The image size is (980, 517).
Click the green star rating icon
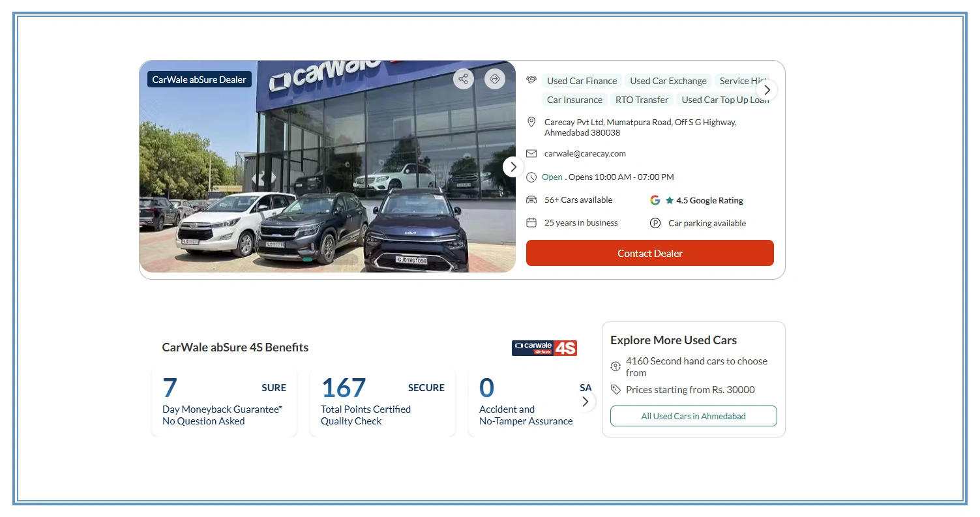point(669,200)
